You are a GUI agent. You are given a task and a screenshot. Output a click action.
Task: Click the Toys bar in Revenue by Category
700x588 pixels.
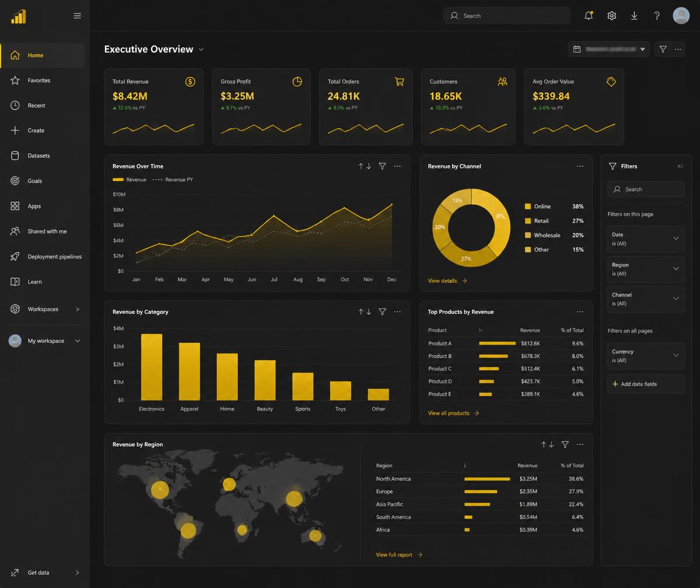coord(341,391)
